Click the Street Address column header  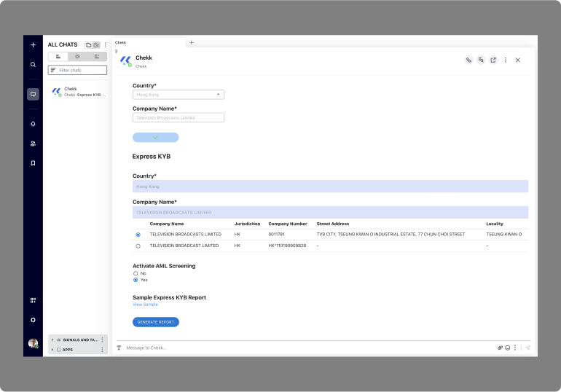[x=333, y=224]
